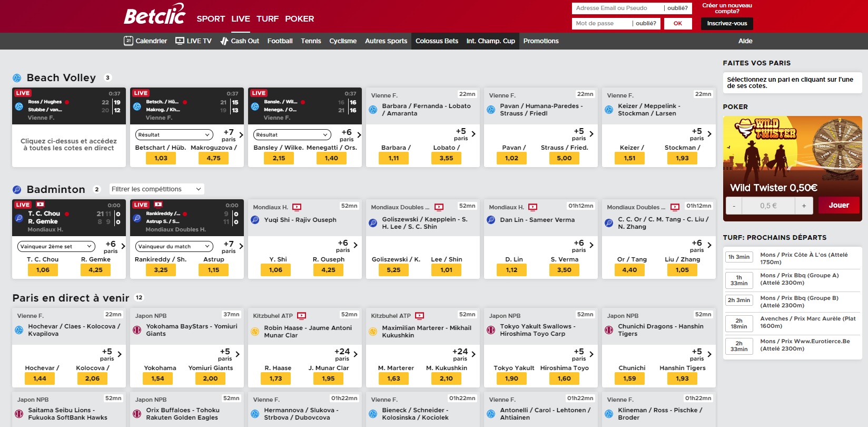Image resolution: width=868 pixels, height=427 pixels.
Task: Click the Badminton shuttlecock icon in heading
Action: coord(17,189)
